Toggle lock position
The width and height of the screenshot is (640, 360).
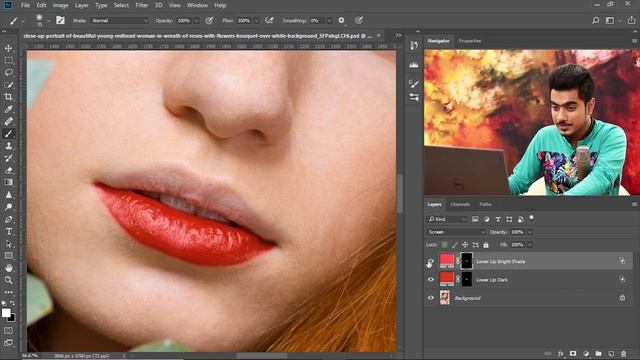(465, 244)
